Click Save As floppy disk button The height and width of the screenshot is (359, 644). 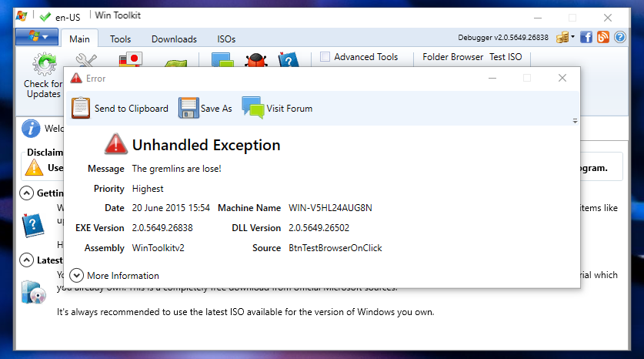click(x=205, y=108)
